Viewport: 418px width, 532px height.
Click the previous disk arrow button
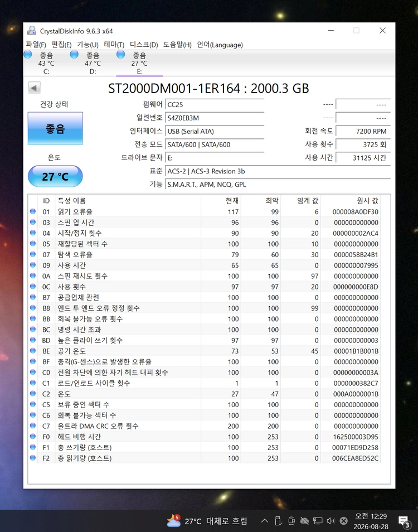pyautogui.click(x=34, y=88)
